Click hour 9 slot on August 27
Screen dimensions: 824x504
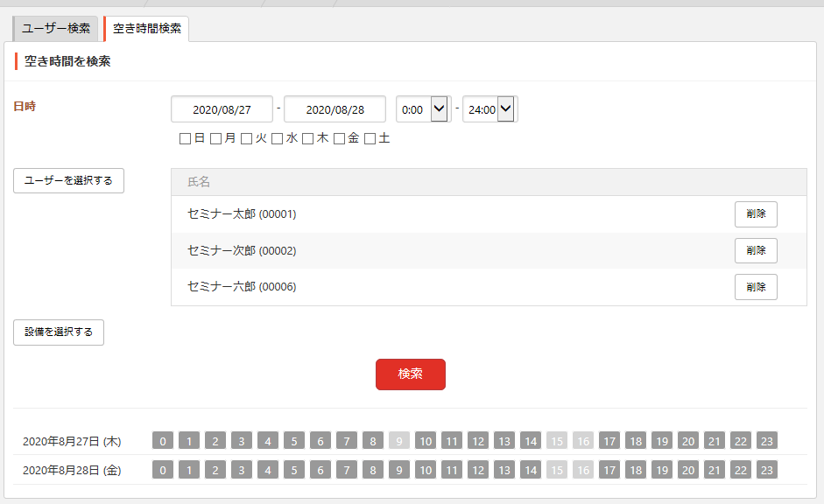(398, 441)
